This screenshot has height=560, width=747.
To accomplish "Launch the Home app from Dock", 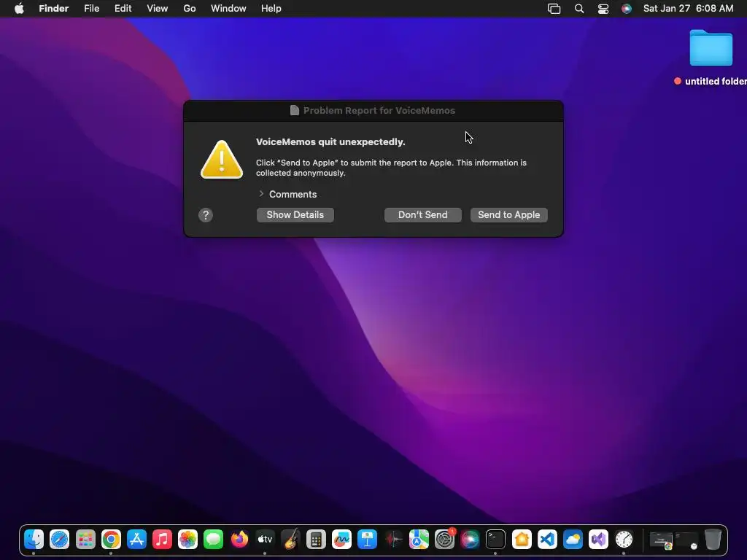I will tap(521, 540).
